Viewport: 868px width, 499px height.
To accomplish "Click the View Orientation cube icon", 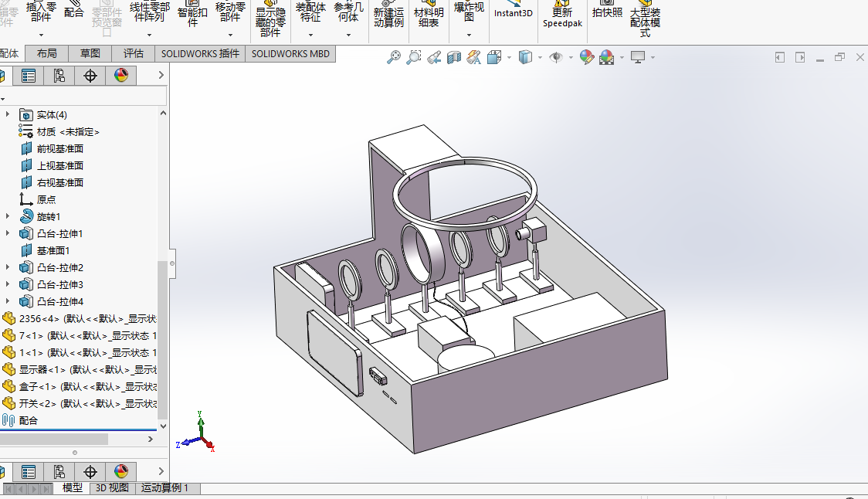I will [x=493, y=57].
